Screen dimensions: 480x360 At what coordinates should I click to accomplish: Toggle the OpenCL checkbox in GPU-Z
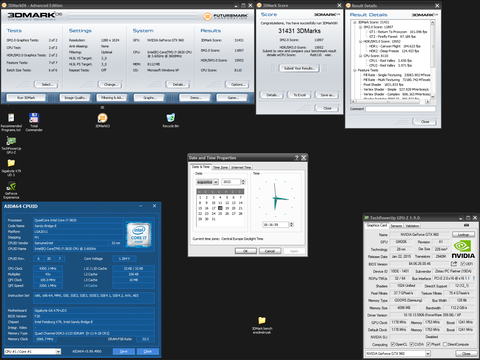click(393, 344)
